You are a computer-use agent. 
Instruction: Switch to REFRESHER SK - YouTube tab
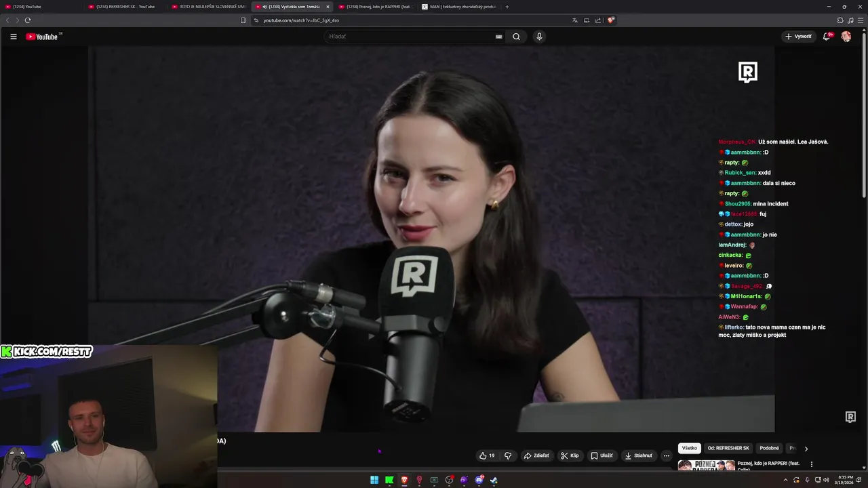(x=125, y=7)
